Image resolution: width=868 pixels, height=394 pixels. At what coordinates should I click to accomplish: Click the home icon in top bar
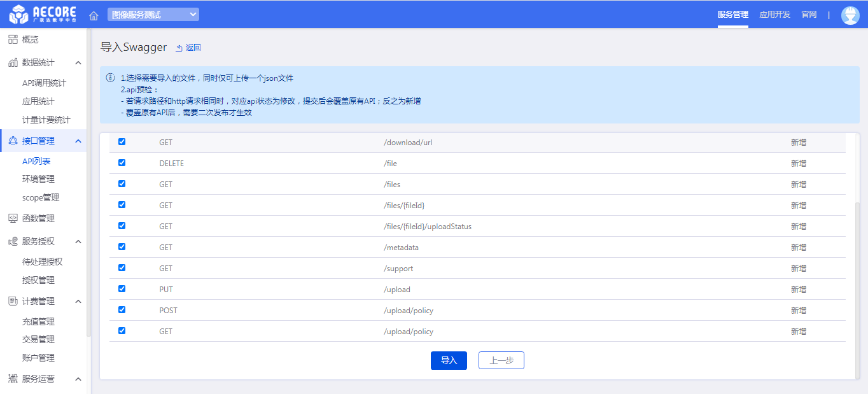(94, 15)
